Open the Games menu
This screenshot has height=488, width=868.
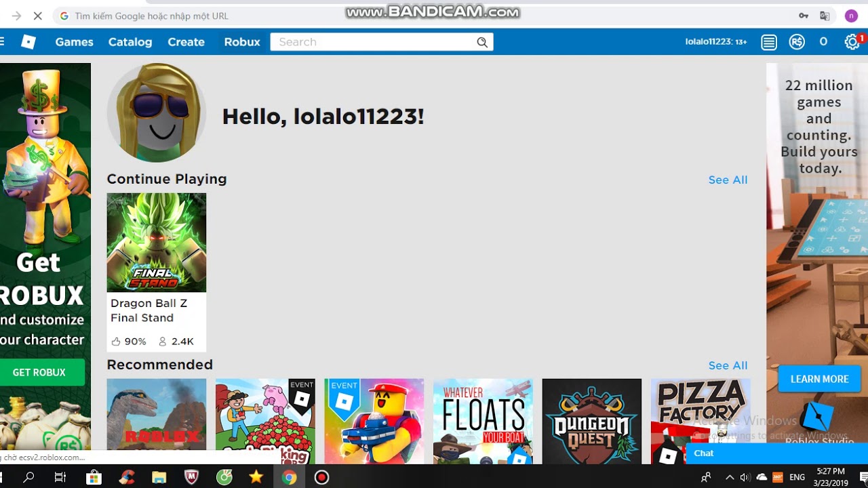coord(74,42)
